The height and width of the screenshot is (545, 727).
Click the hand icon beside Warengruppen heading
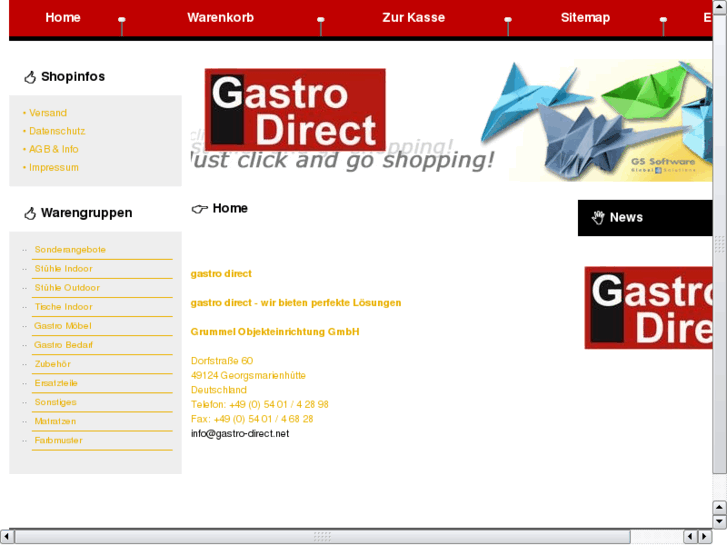[x=30, y=213]
